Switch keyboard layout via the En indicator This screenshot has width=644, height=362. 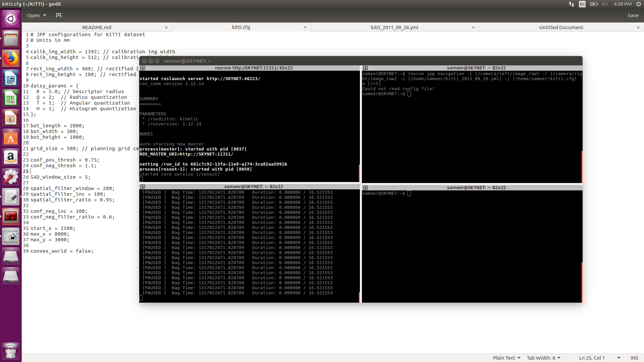(x=582, y=4)
